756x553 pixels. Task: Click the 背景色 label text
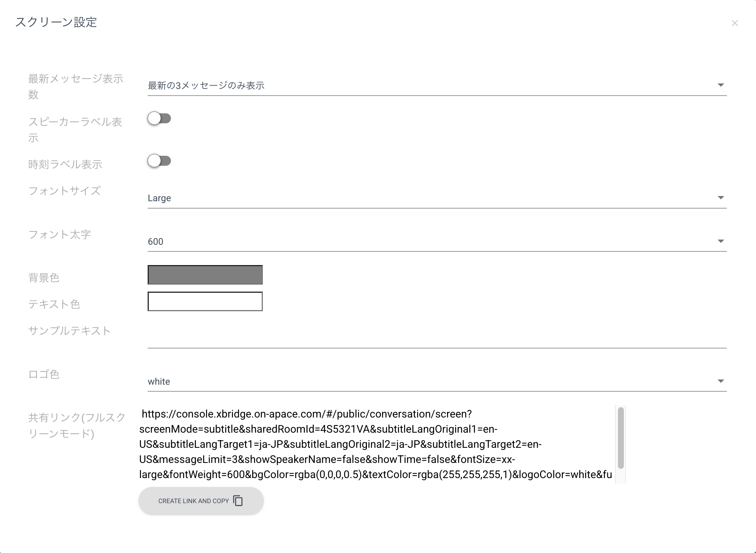pos(44,278)
